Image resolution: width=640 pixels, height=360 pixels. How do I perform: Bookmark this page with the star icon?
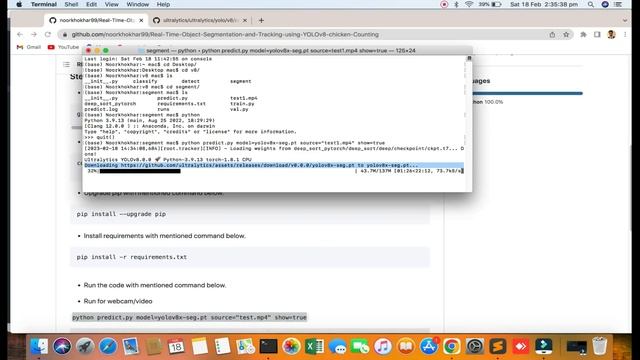tap(566, 35)
